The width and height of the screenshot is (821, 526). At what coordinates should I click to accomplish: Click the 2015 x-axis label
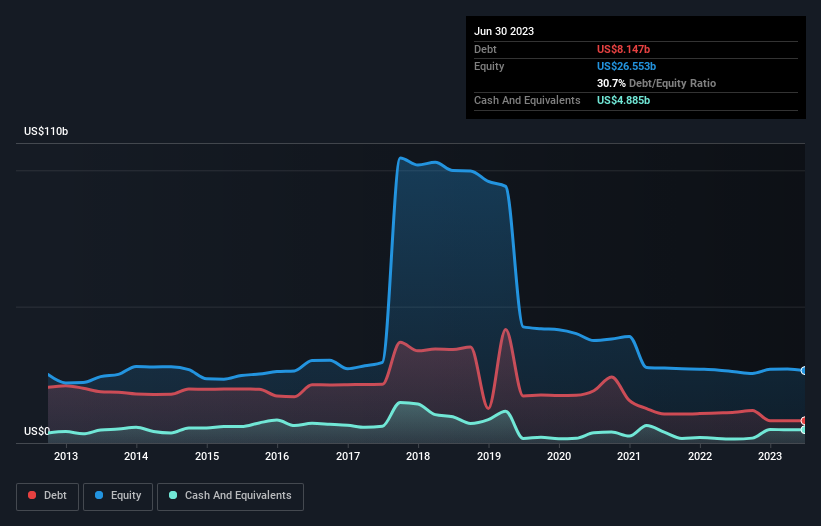tap(207, 456)
